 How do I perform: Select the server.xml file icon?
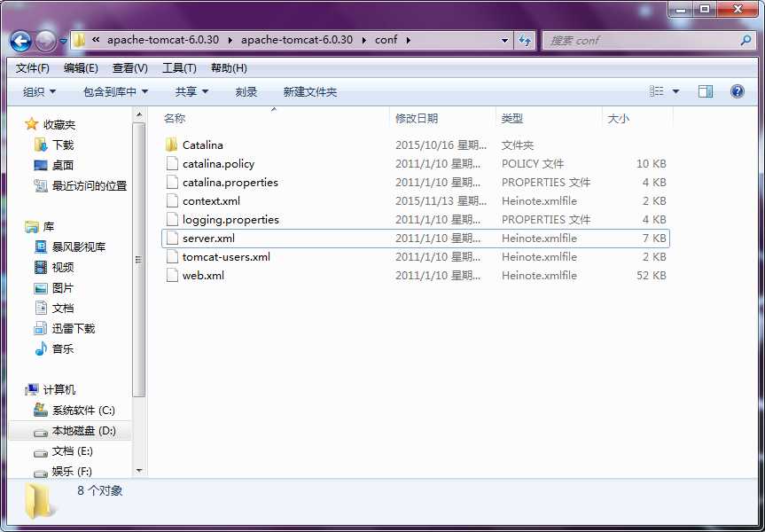tap(172, 238)
